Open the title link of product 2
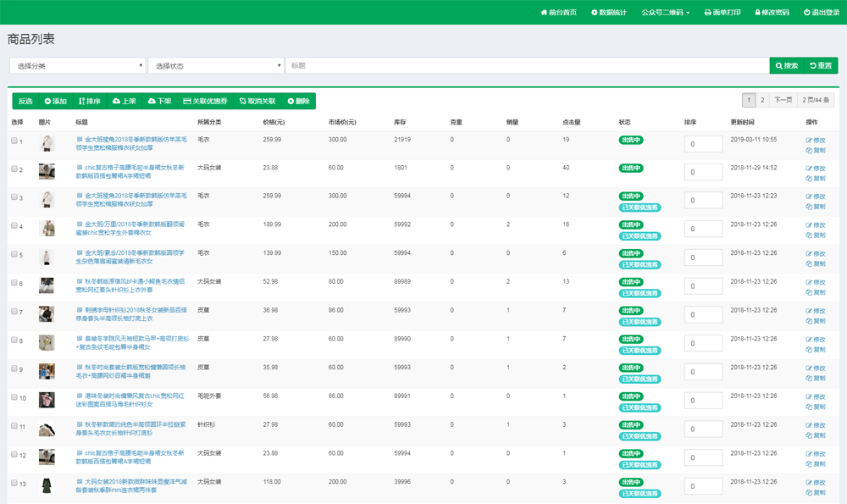This screenshot has height=504, width=847. point(130,172)
